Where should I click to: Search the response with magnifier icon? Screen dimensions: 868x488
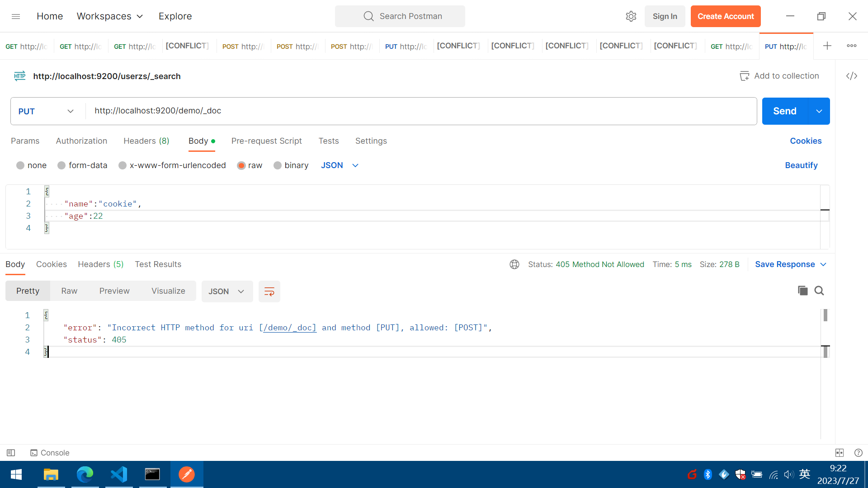point(819,291)
